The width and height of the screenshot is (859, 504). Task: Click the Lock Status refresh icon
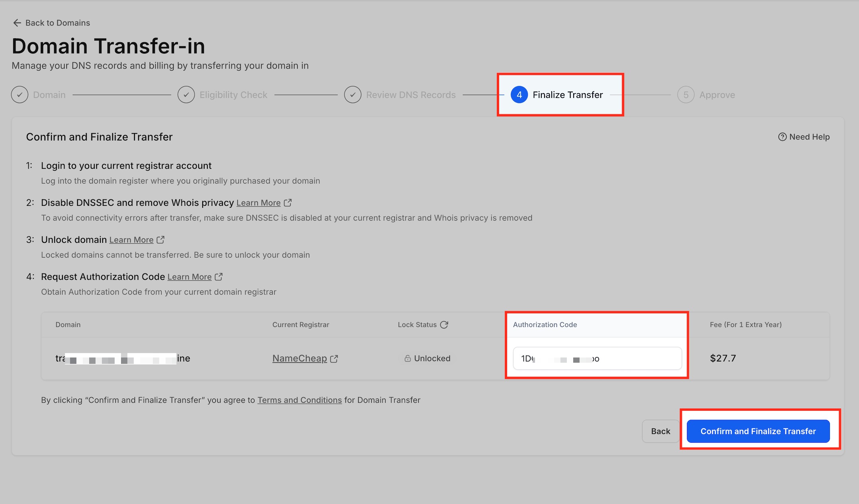[444, 324]
